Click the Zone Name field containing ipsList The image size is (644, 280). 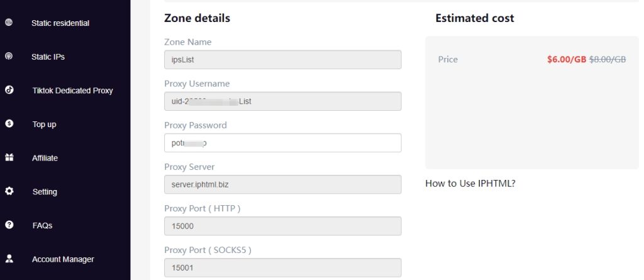[282, 60]
